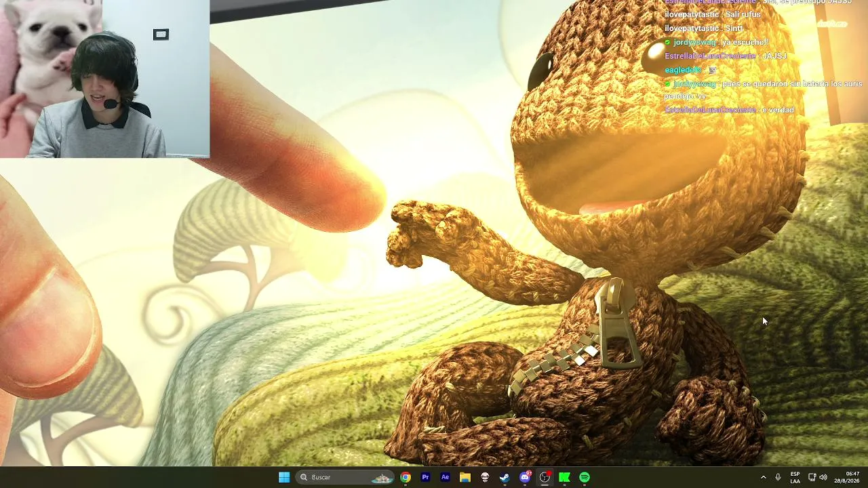
Task: Switch to OBS Studio in the taskbar
Action: (545, 477)
